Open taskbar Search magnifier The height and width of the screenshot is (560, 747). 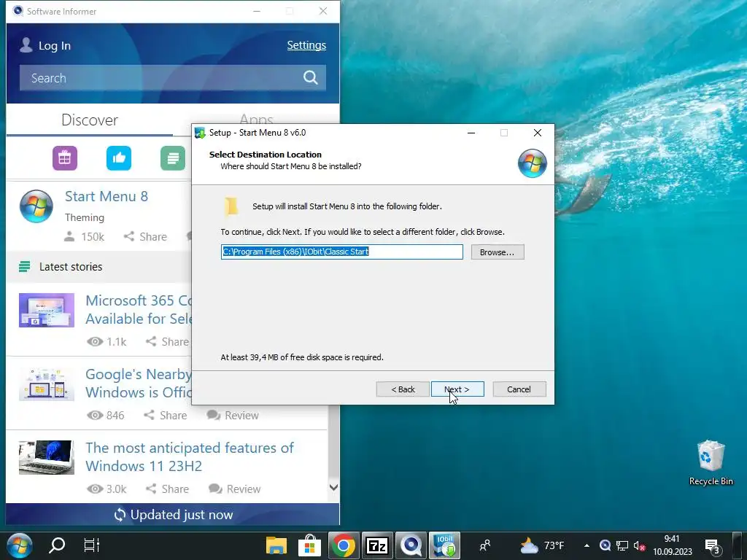pos(57,545)
